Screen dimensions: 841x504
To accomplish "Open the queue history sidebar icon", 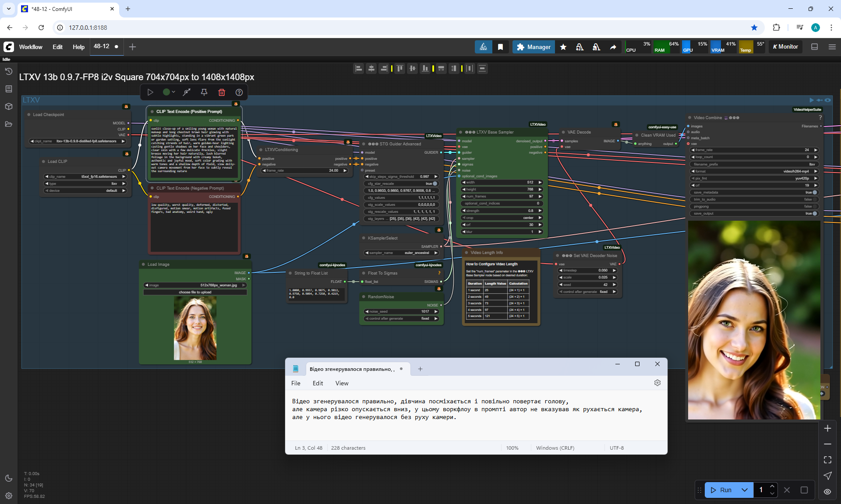I will click(x=8, y=71).
